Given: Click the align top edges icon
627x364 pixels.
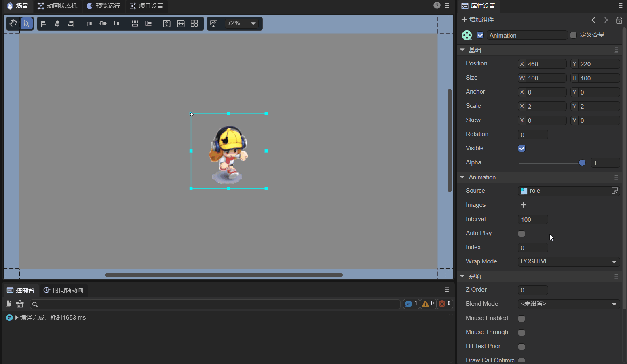Looking at the screenshot, I should point(89,23).
